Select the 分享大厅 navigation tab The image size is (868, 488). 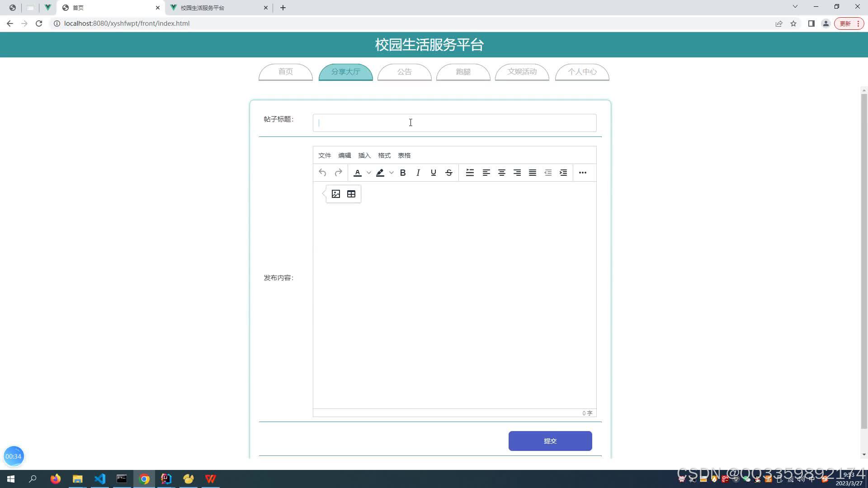346,72
